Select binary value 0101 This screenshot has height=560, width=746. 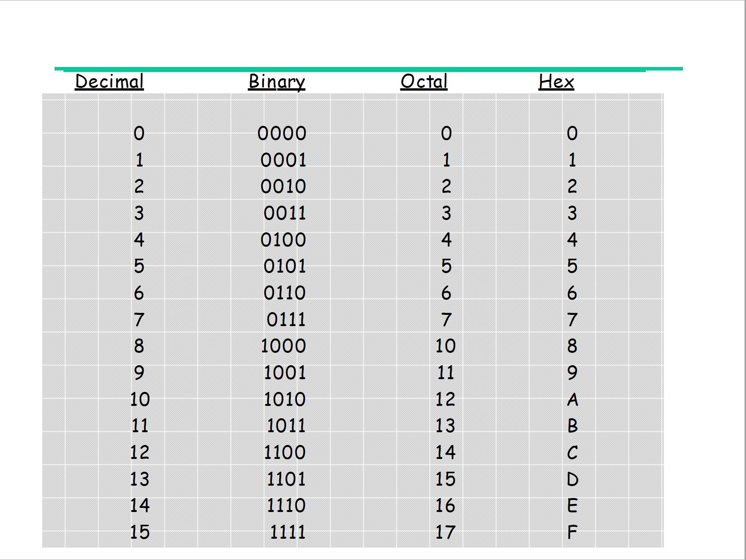pos(285,266)
